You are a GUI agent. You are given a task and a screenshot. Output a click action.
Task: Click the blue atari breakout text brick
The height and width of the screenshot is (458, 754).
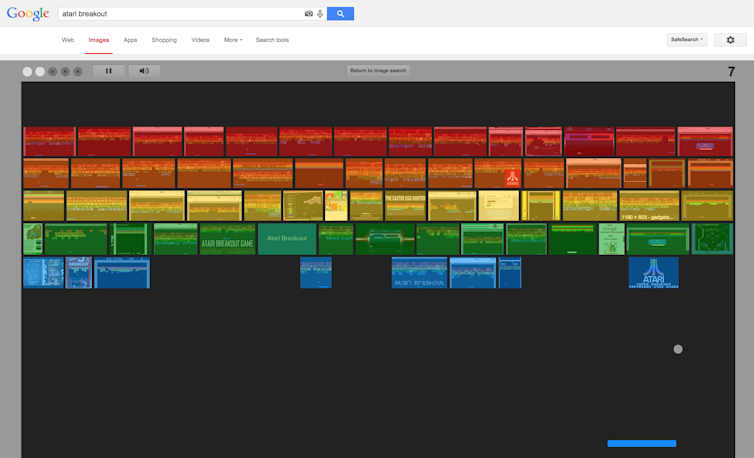[419, 273]
